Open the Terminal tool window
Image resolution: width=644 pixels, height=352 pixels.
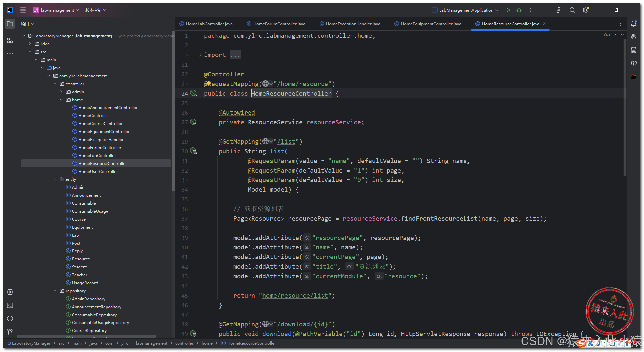10,305
